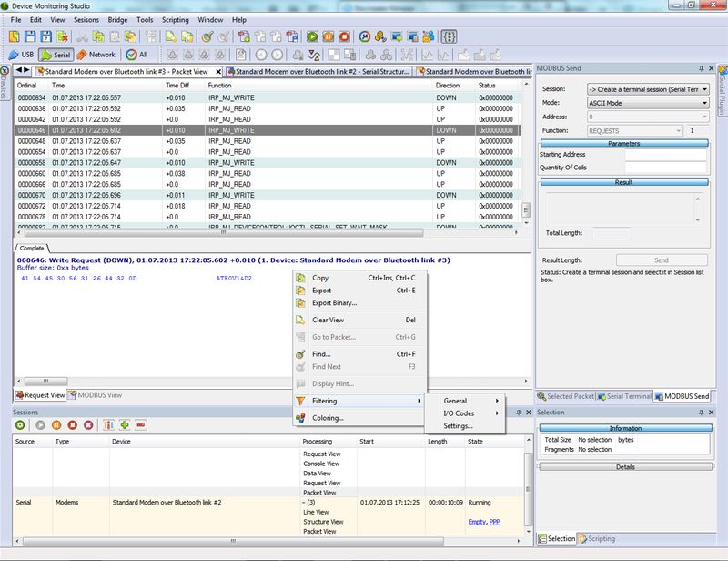This screenshot has width=728, height=561.
Task: Click the session configuration bars icon
Action: (x=108, y=424)
